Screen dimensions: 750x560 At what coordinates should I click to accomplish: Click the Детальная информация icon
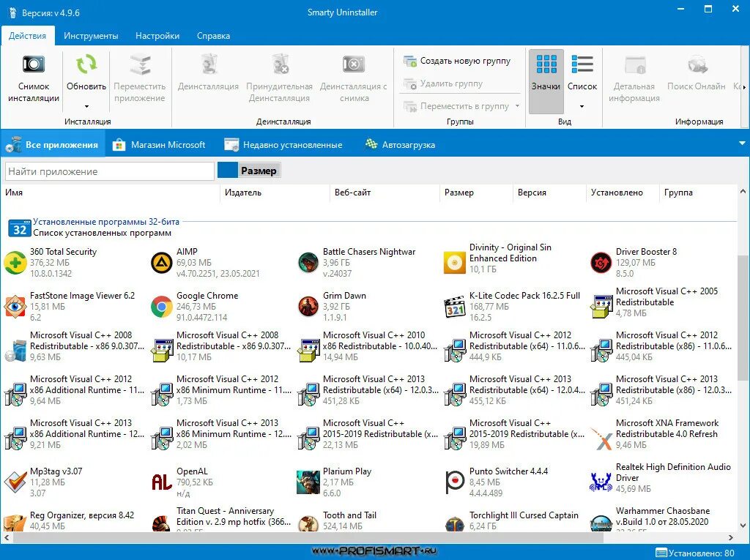(635, 64)
